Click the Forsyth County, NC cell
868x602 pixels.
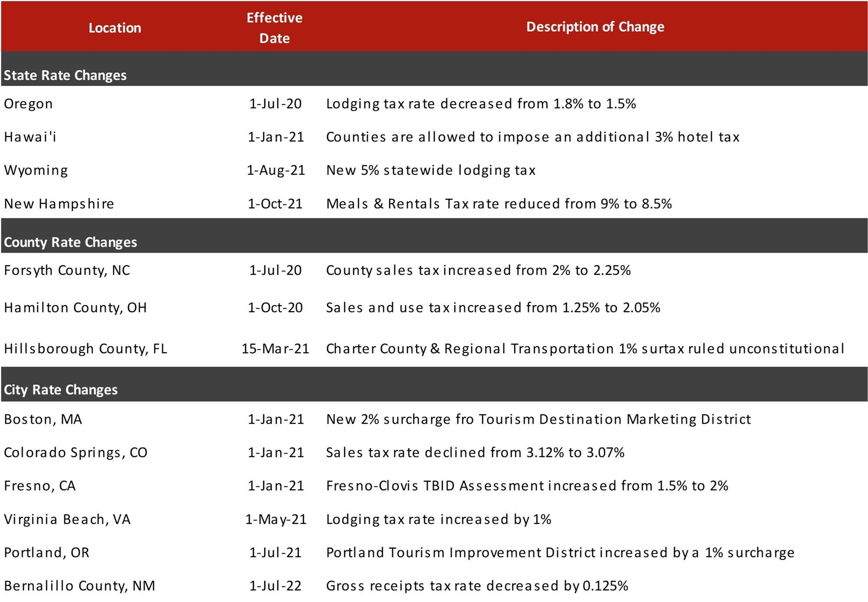[x=67, y=270]
